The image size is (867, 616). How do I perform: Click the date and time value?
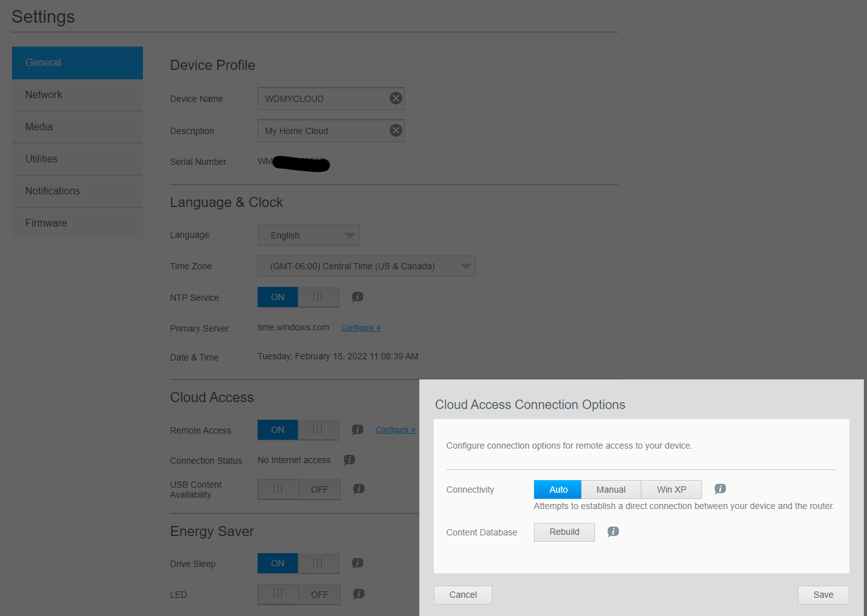(338, 356)
